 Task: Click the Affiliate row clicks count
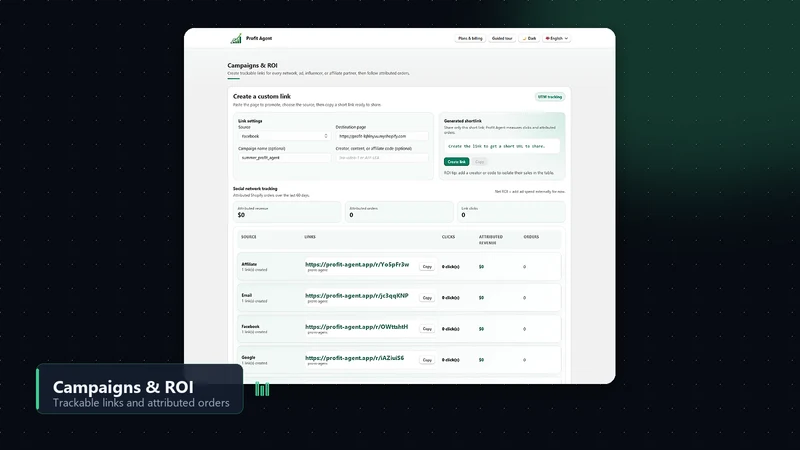(x=451, y=267)
